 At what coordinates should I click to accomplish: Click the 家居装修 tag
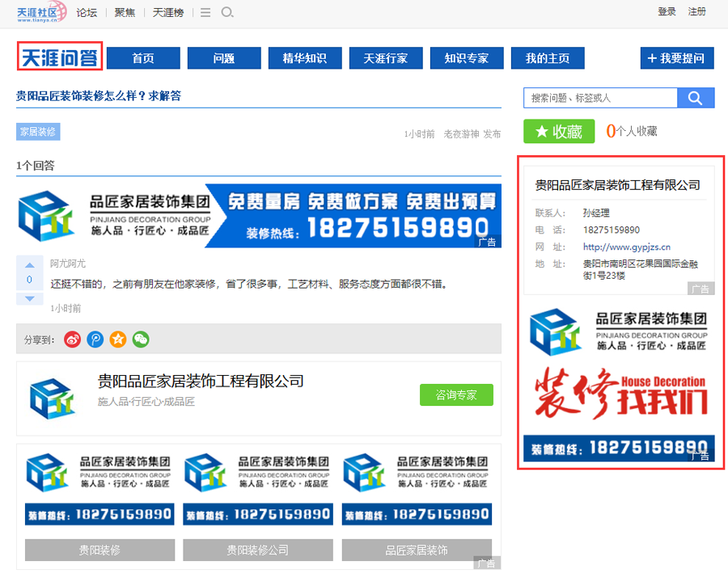pyautogui.click(x=38, y=132)
